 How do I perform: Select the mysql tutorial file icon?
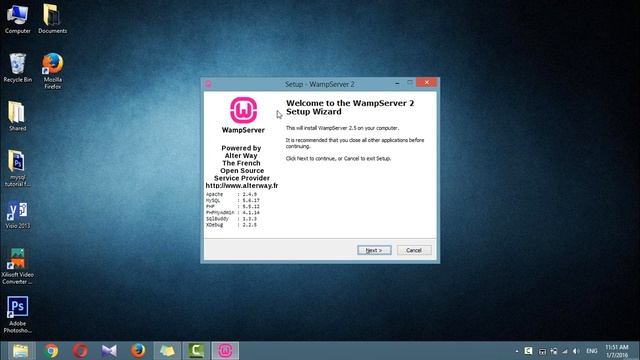coord(17,168)
